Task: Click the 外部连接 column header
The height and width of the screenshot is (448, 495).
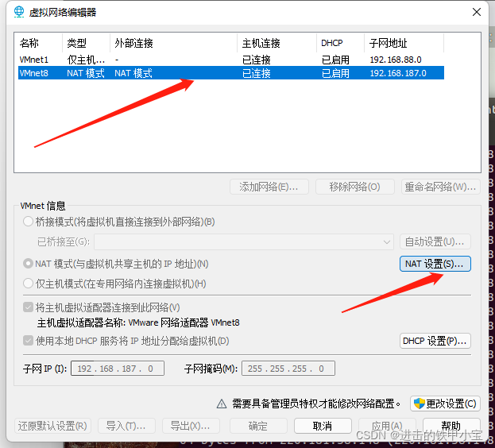Action: (x=174, y=43)
